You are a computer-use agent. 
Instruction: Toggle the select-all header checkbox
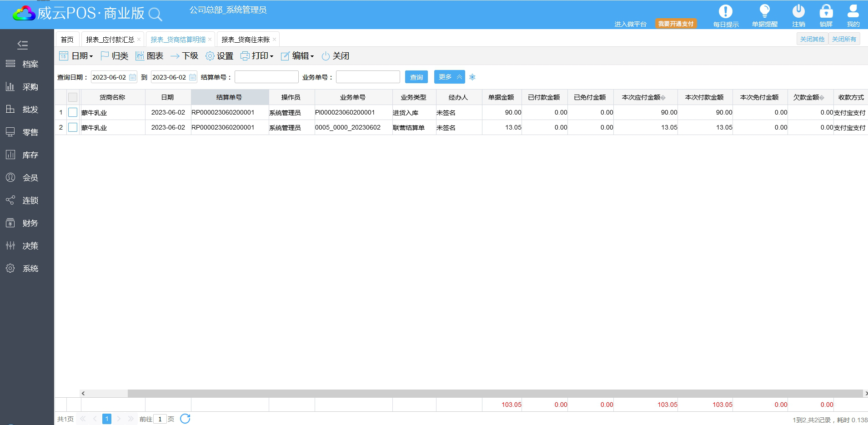point(73,97)
